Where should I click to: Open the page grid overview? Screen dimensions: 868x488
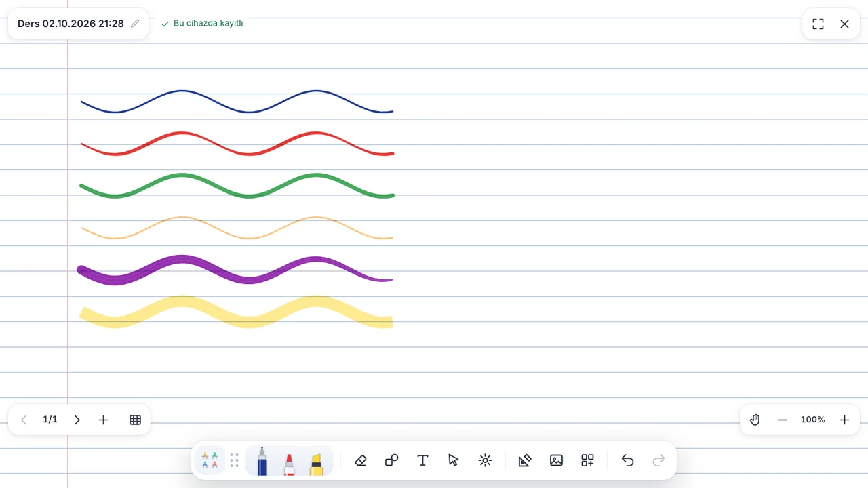135,420
